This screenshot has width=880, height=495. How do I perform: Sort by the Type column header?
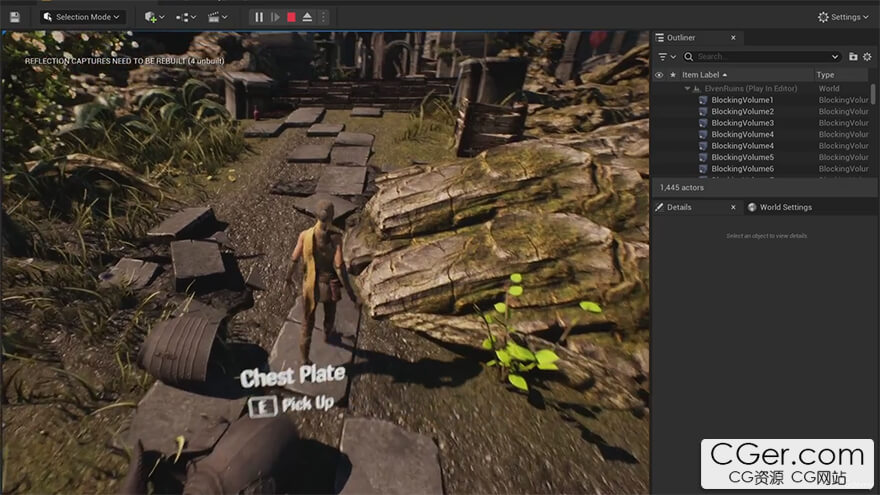[x=825, y=75]
